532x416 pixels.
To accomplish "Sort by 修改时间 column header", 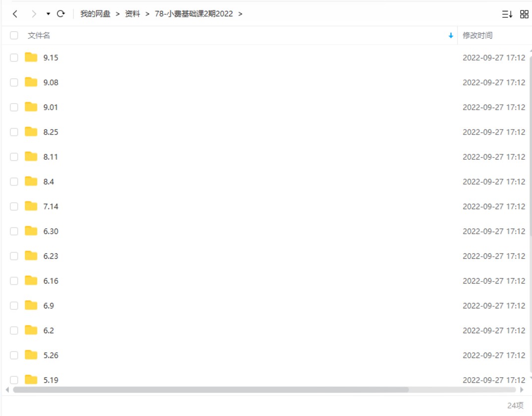I will pos(478,35).
